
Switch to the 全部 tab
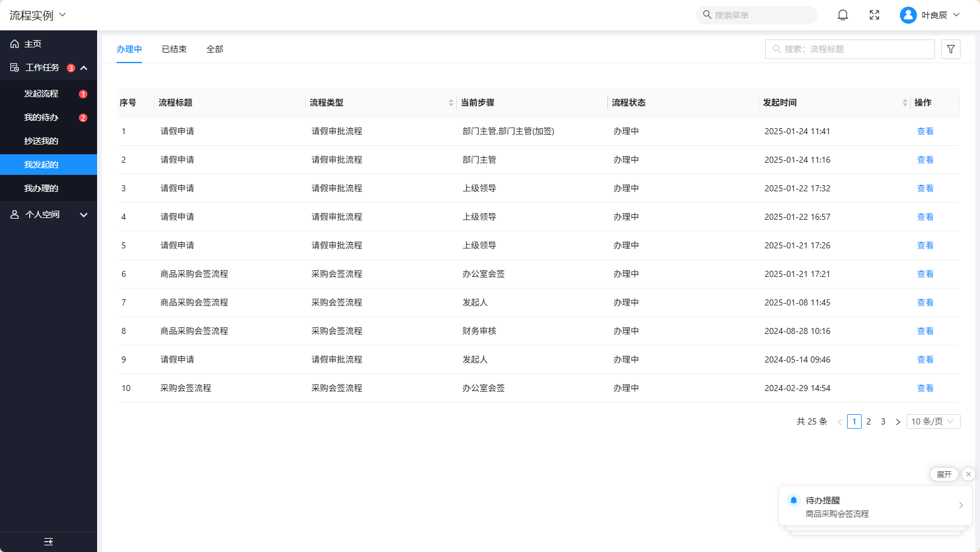[215, 49]
